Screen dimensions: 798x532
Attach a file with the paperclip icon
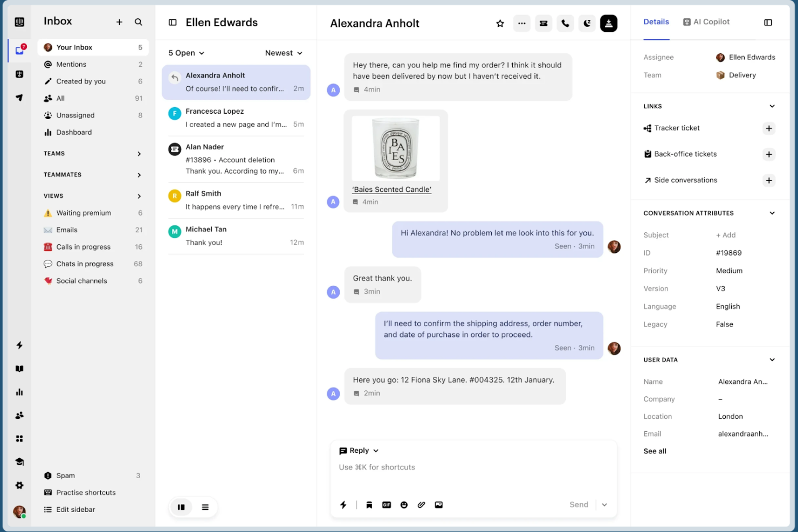pyautogui.click(x=421, y=505)
